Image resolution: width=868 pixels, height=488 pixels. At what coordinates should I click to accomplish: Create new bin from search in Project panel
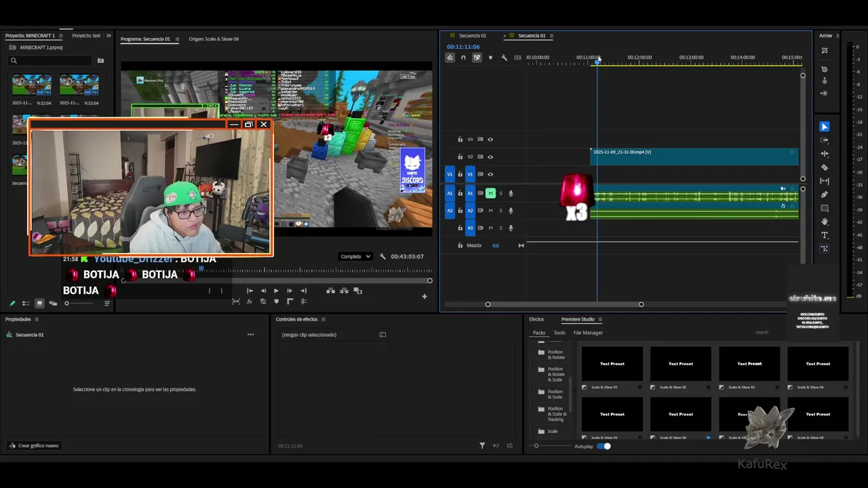[101, 60]
